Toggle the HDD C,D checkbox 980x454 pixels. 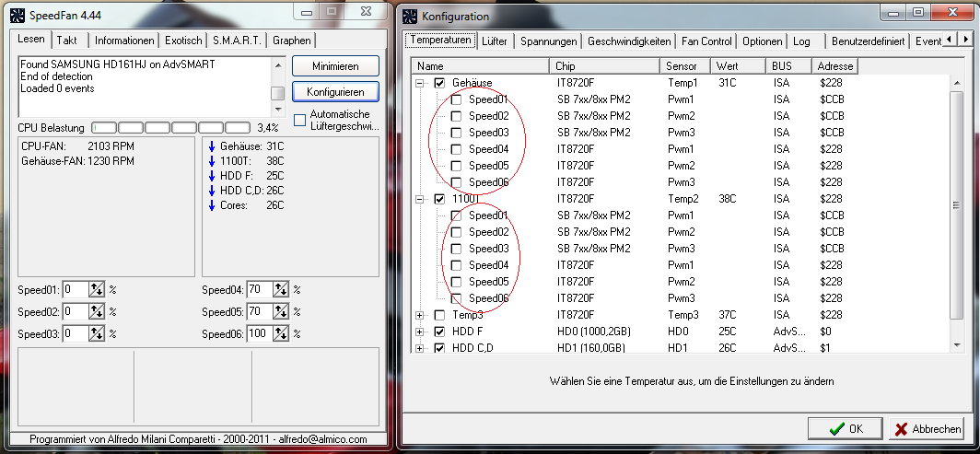[x=439, y=348]
